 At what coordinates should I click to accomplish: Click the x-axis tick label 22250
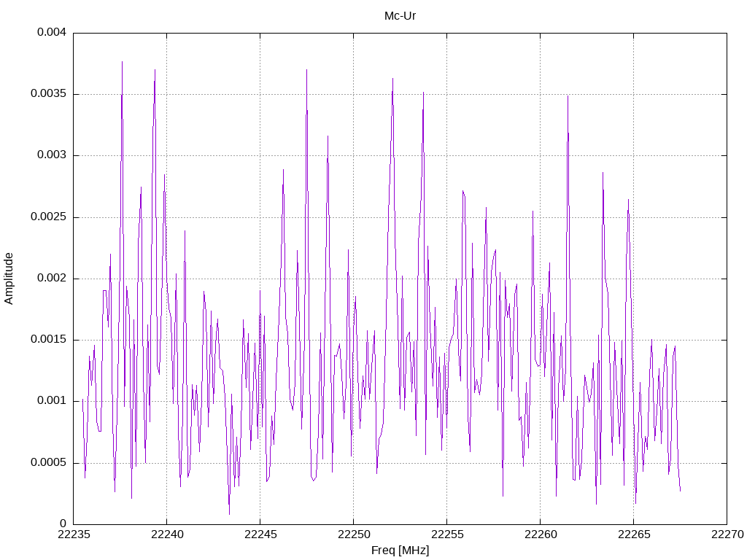354,534
